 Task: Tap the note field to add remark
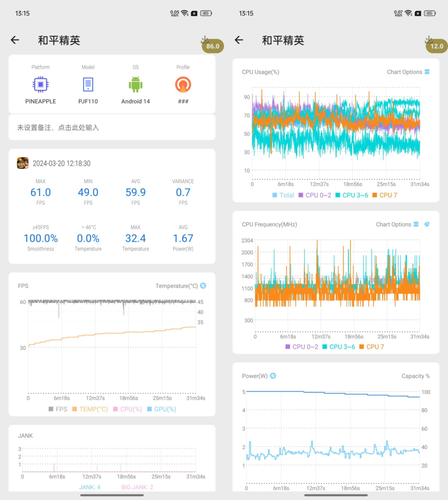(x=112, y=128)
